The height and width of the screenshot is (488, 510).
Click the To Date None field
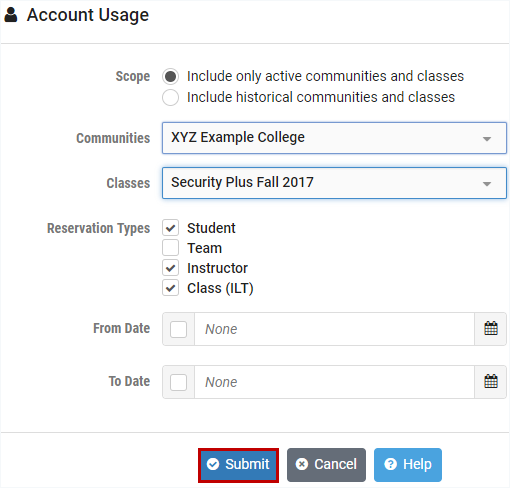[334, 382]
